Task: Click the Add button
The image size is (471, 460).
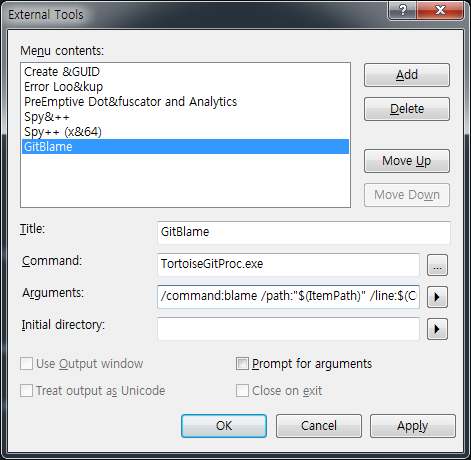Action: [407, 75]
